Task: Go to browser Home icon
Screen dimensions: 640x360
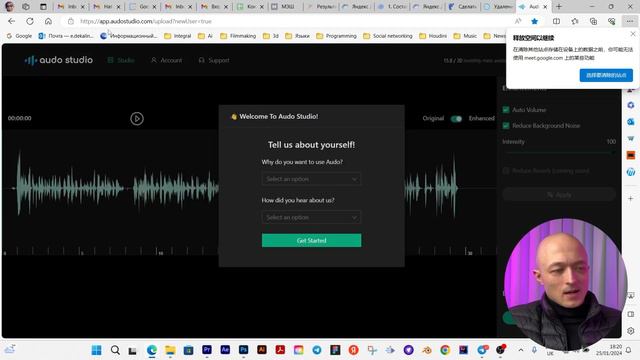Action: pyautogui.click(x=48, y=21)
